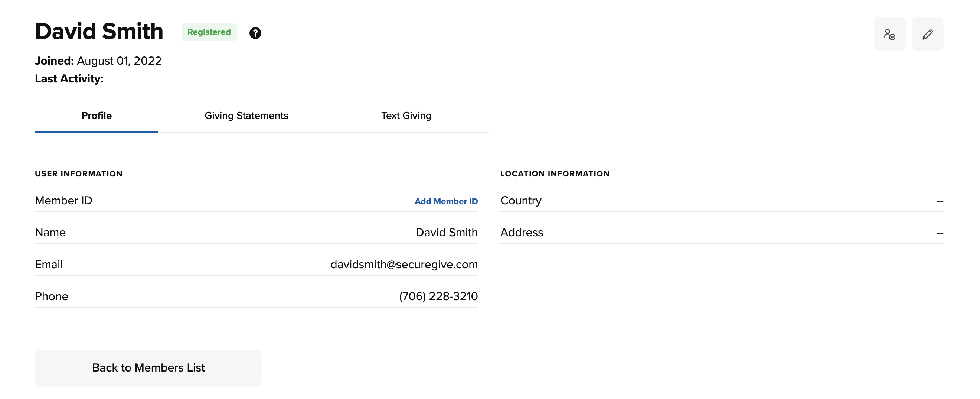
Task: Click the Country field value dashes
Action: click(x=939, y=200)
